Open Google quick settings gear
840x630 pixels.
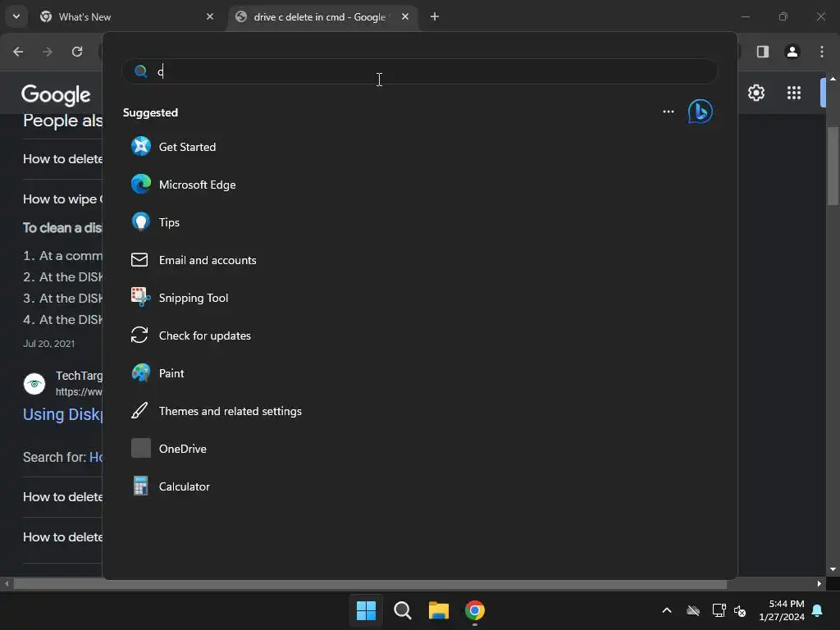756,93
